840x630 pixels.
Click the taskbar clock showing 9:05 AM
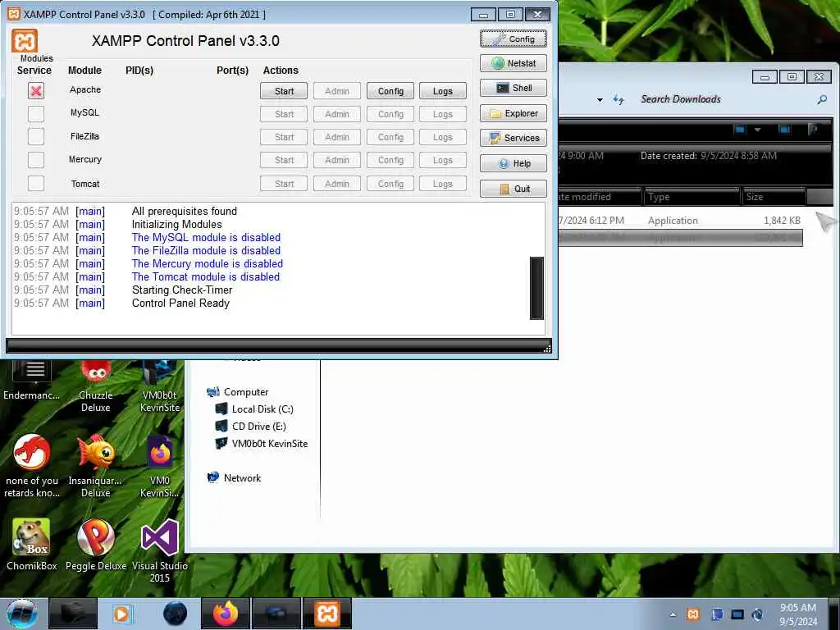pos(798,614)
